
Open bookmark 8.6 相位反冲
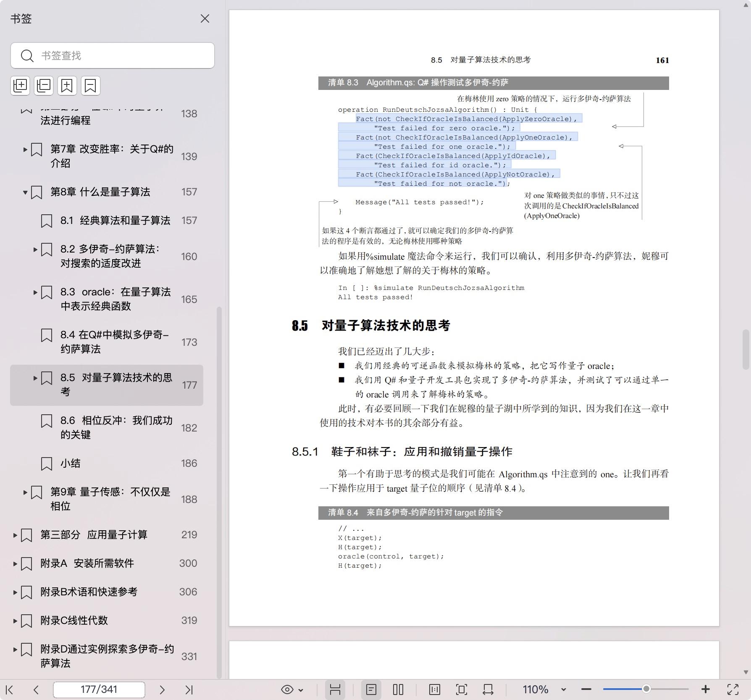(116, 427)
